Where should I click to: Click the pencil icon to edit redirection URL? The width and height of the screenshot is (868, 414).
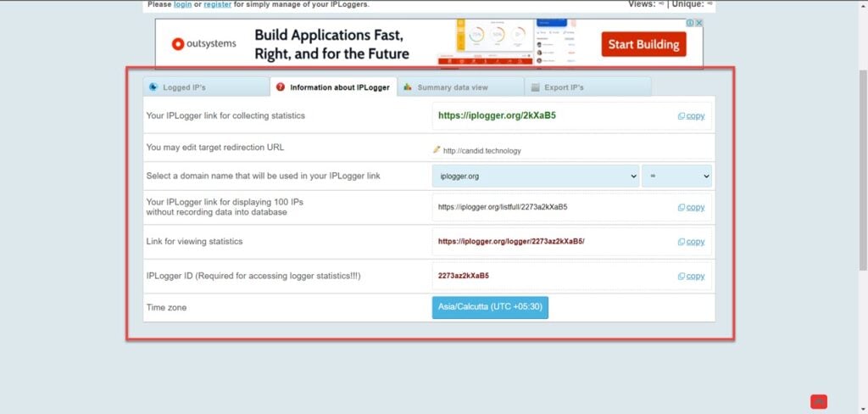pyautogui.click(x=437, y=149)
